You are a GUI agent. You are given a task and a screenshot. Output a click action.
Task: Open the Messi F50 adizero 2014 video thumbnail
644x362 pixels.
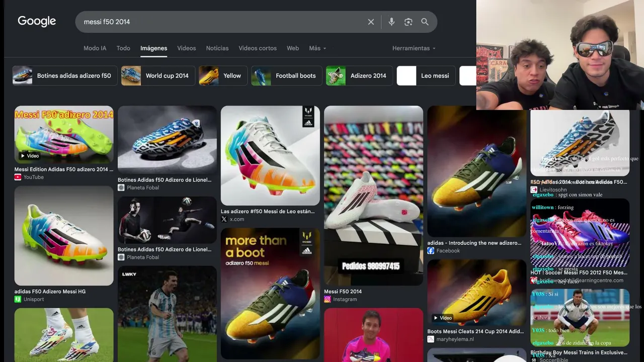pyautogui.click(x=64, y=134)
